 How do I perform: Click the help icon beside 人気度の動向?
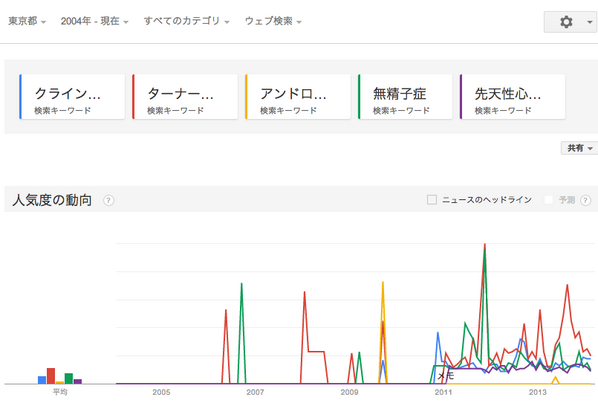pyautogui.click(x=109, y=200)
